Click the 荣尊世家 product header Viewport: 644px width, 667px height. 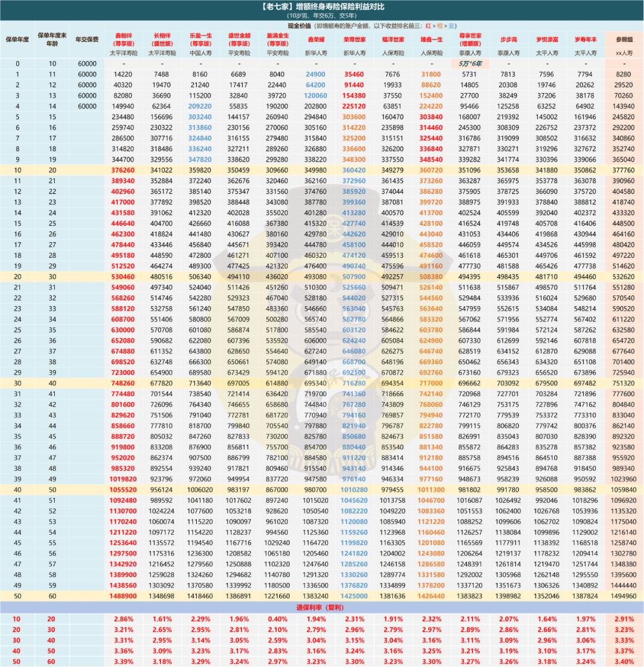(354, 39)
